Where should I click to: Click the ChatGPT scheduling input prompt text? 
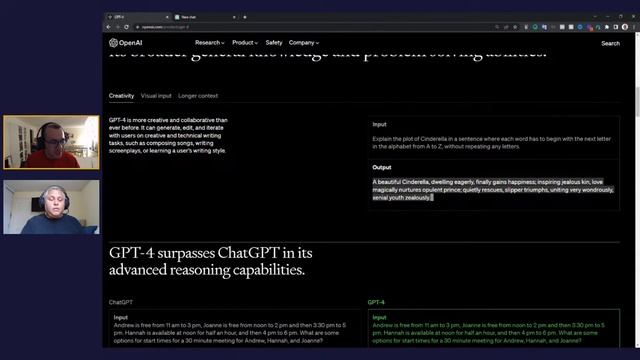tap(230, 333)
